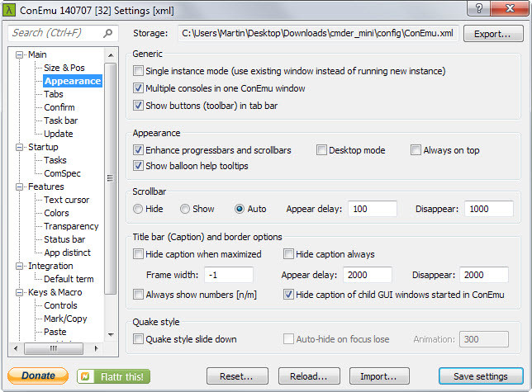The image size is (532, 392).
Task: Click the caption Appear delay field showing 2000
Action: pos(368,275)
